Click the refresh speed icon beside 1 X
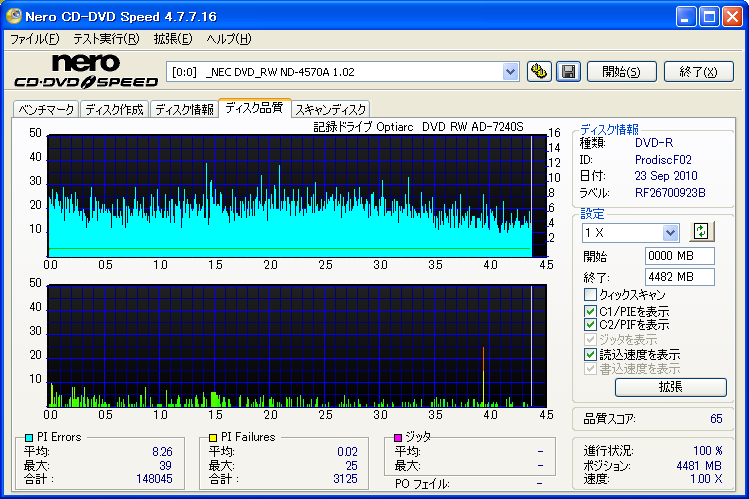Viewport: 749px width, 499px height. coord(701,232)
